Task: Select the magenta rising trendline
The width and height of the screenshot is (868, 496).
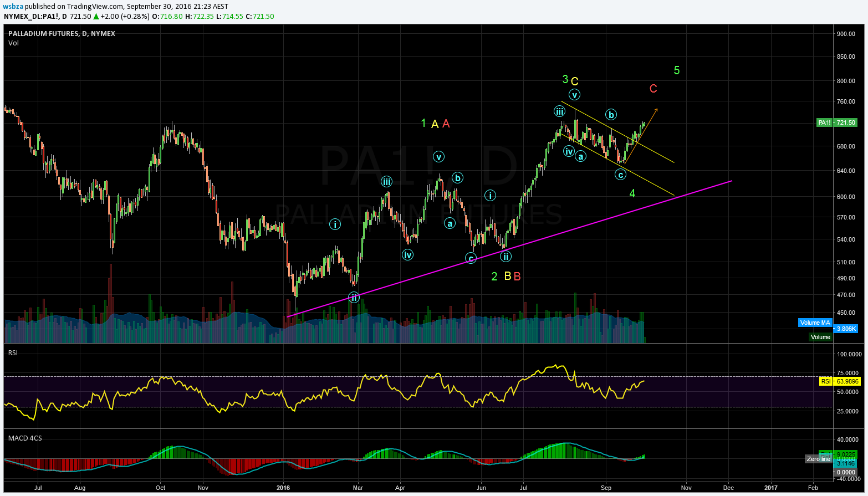Action: click(x=509, y=249)
